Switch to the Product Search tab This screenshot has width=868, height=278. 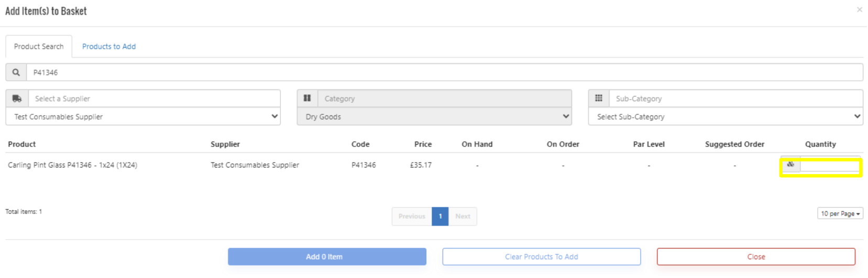[x=39, y=47]
